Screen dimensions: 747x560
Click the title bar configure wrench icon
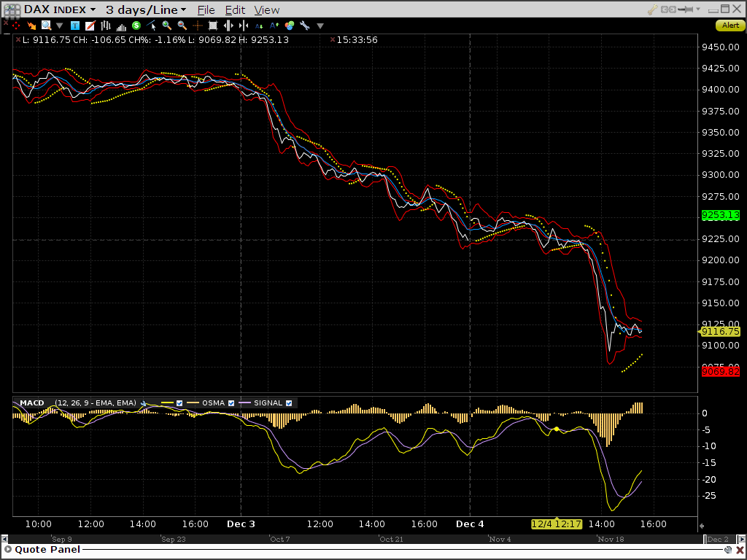tap(653, 9)
